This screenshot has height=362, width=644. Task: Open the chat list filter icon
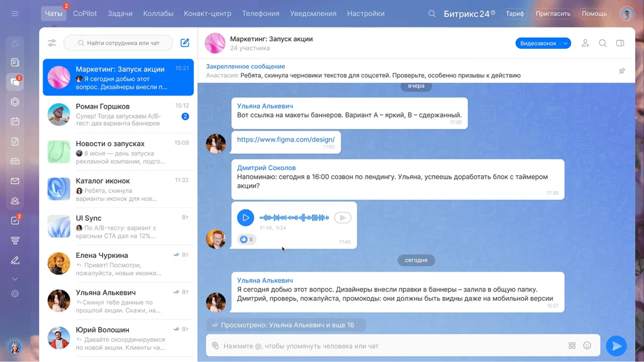[52, 43]
